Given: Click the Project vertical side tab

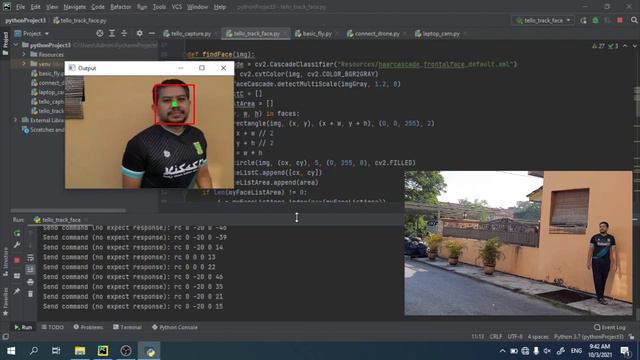Looking at the screenshot, I should [5, 43].
